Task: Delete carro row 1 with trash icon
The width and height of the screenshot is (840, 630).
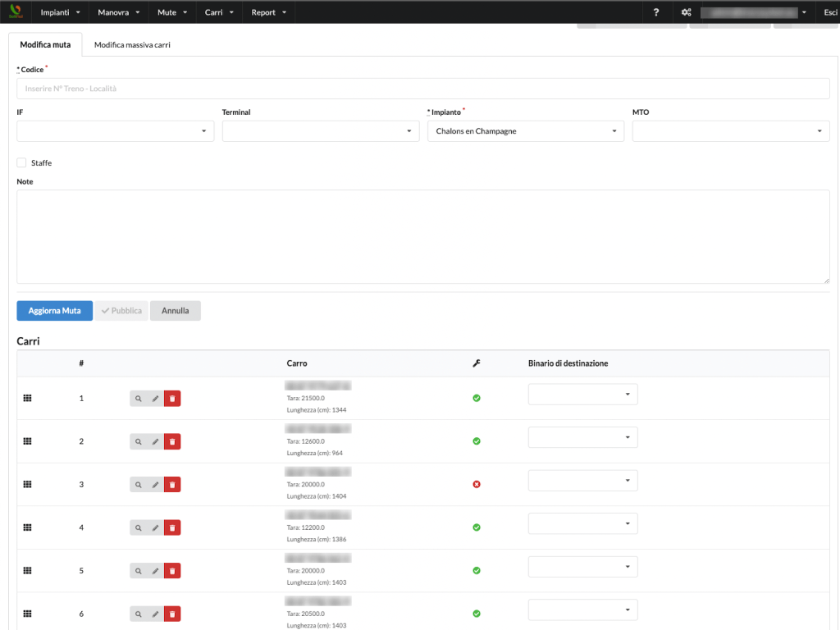Action: (172, 399)
